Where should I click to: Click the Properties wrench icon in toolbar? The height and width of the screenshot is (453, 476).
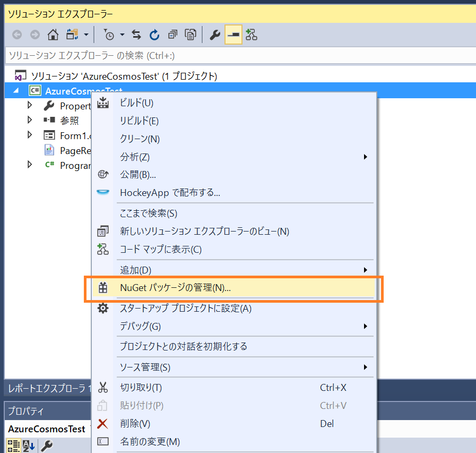215,35
